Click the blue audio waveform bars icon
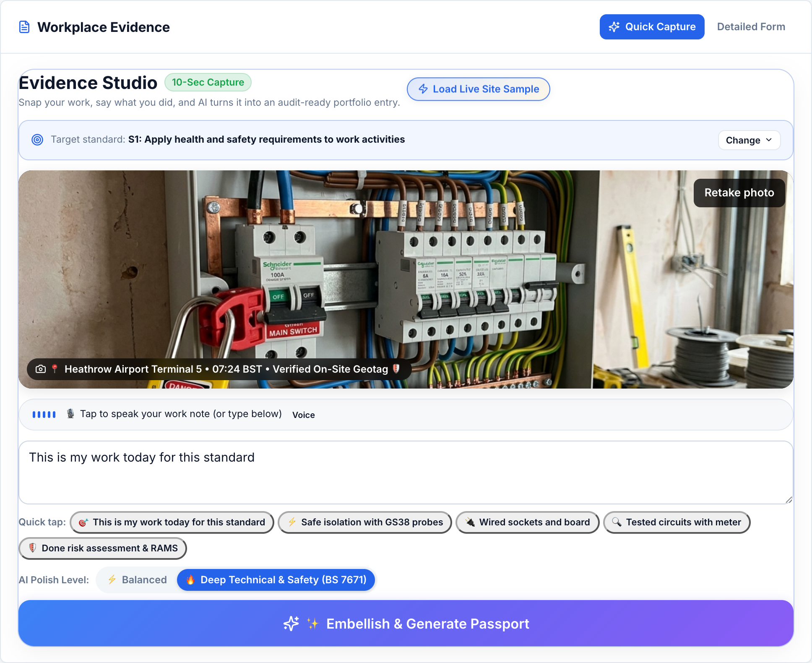 pos(44,415)
